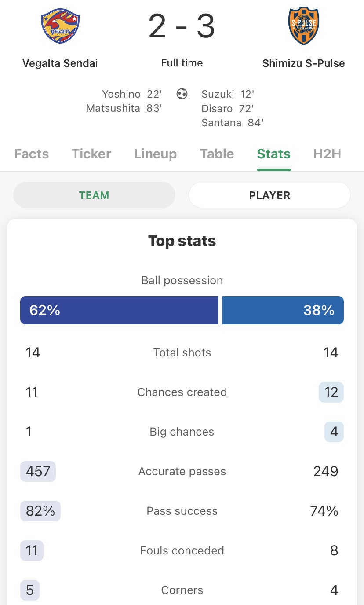Switch to PLAYER stats view
This screenshot has height=605, width=364.
(x=269, y=195)
